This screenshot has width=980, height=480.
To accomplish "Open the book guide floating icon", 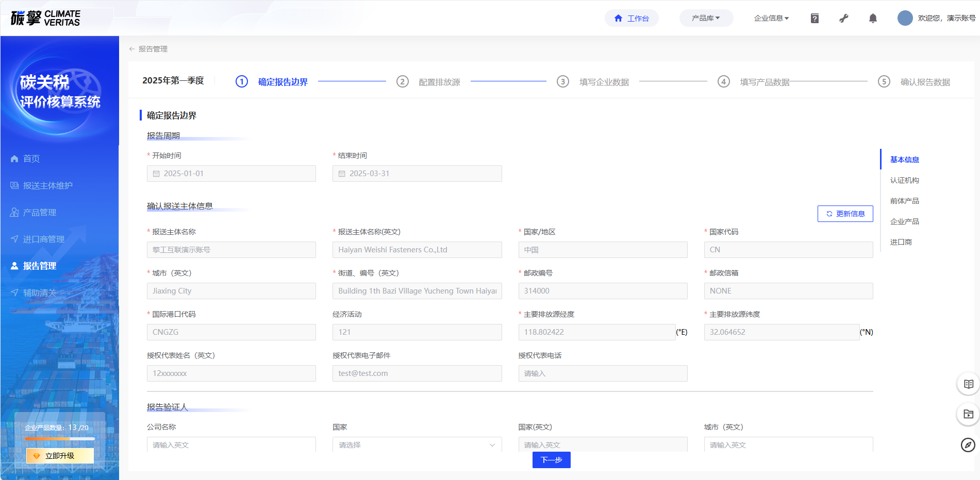I will (968, 384).
